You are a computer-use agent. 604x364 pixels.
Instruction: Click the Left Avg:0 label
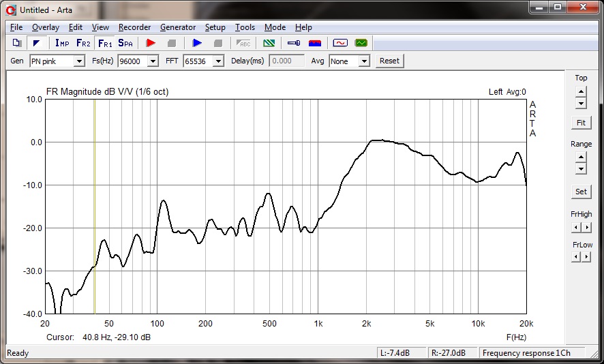tap(507, 91)
